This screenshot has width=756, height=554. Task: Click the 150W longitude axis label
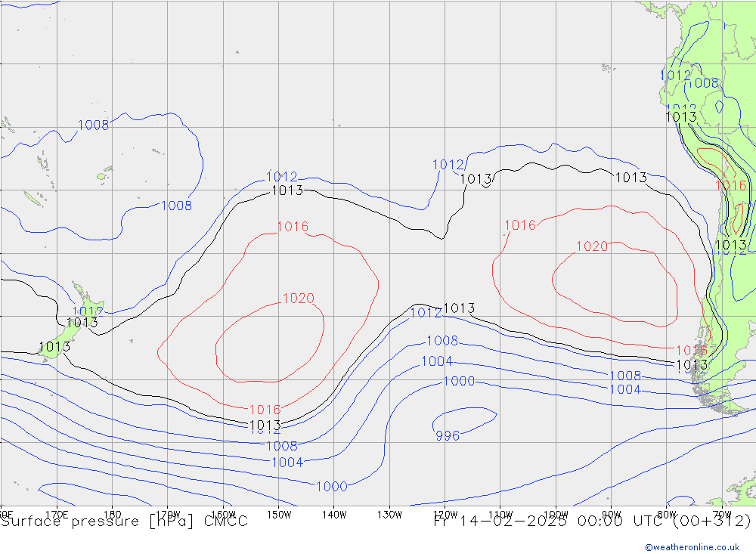pyautogui.click(x=279, y=515)
